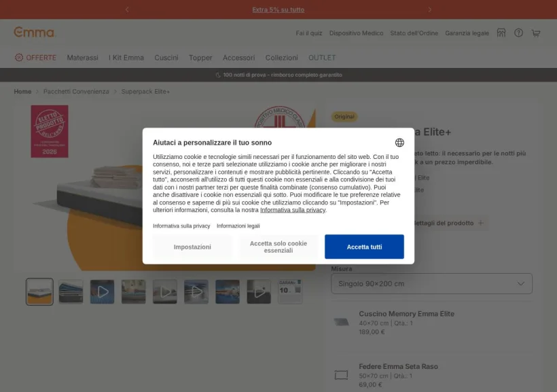
Task: Click the Federe Emma Seta Raso icon
Action: (342, 375)
